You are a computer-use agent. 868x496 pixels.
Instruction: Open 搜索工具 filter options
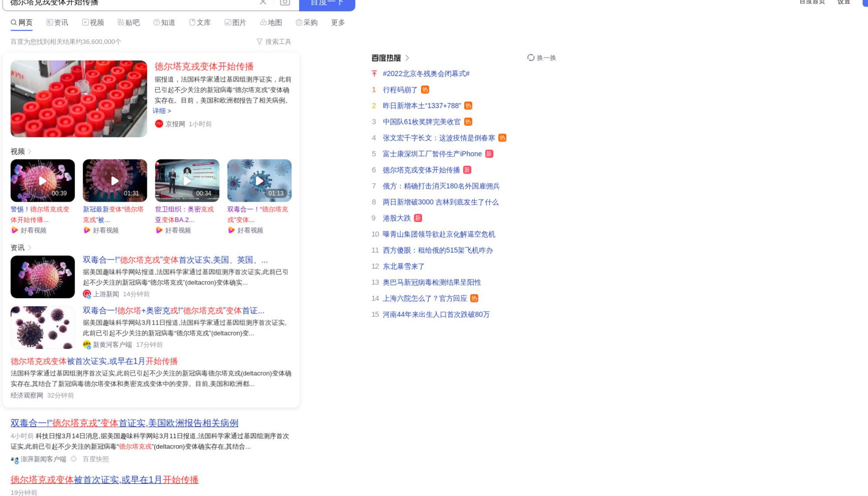click(x=274, y=42)
